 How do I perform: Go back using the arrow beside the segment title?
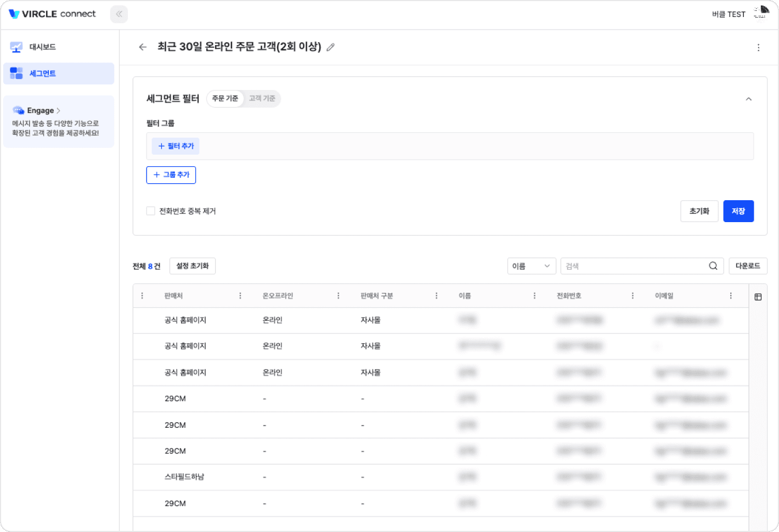[x=143, y=47]
